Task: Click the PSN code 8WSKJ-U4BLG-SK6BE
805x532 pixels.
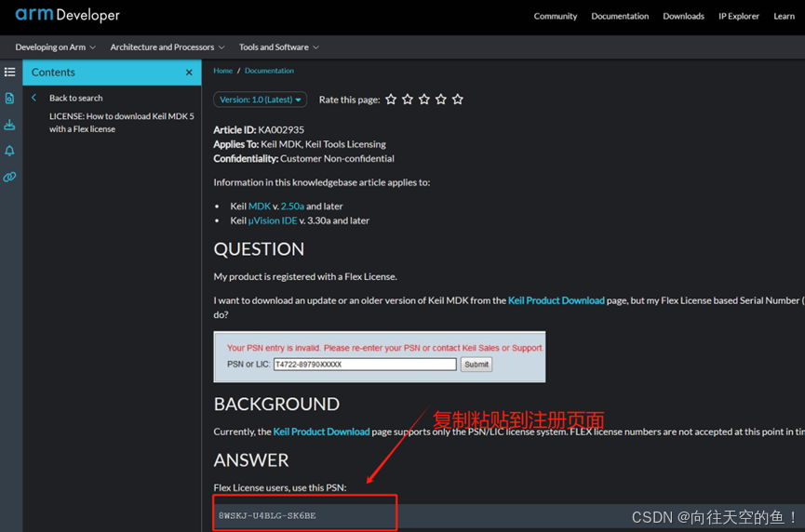Action: point(267,515)
